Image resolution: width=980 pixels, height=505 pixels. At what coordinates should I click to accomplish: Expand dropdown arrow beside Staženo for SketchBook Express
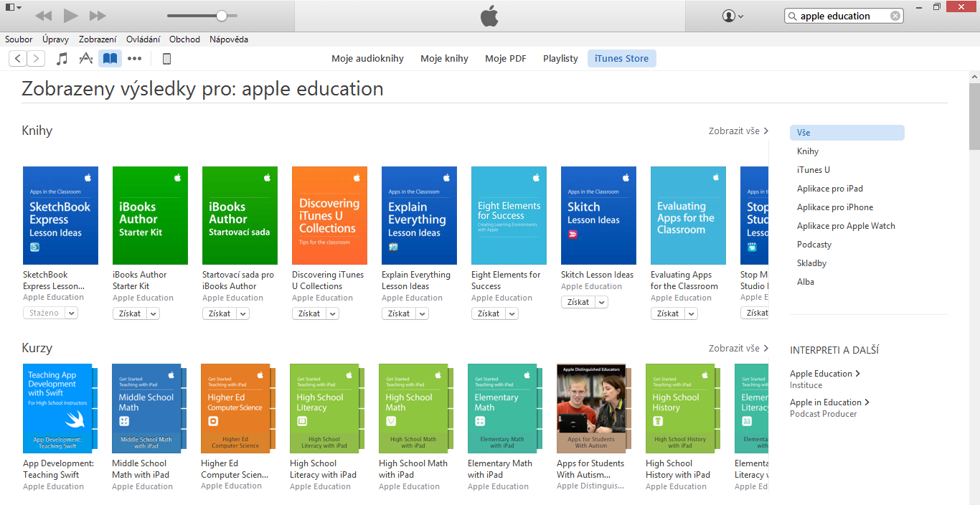click(71, 313)
